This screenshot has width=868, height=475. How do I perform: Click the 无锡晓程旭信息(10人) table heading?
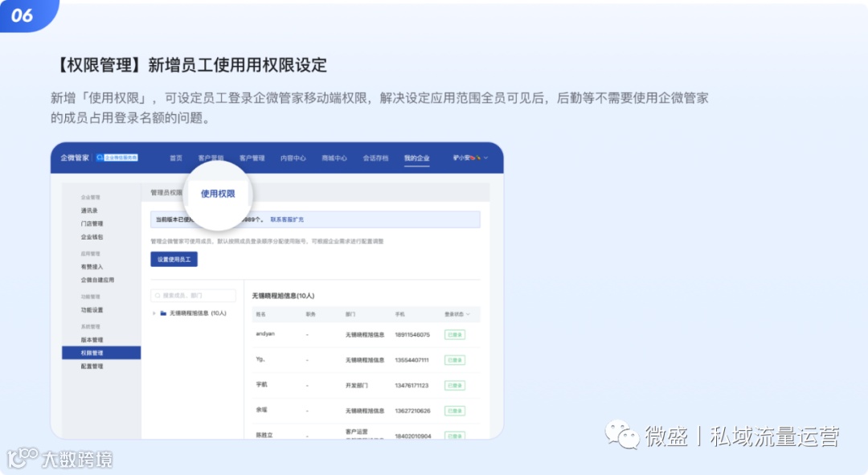(283, 297)
